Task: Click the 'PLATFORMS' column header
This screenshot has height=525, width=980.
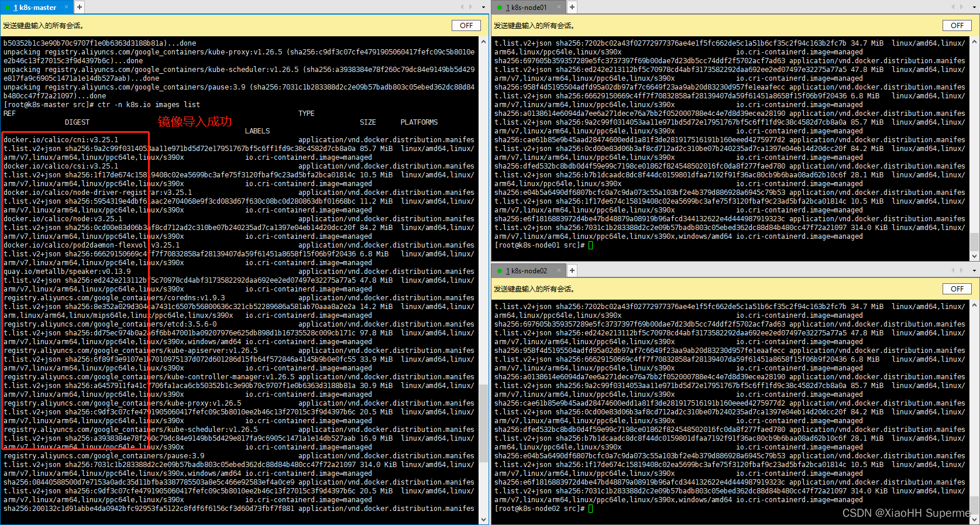Action: pos(419,122)
